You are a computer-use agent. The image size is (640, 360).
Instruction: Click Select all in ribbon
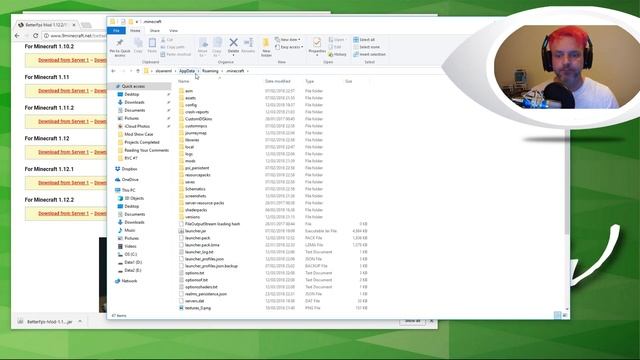point(364,40)
